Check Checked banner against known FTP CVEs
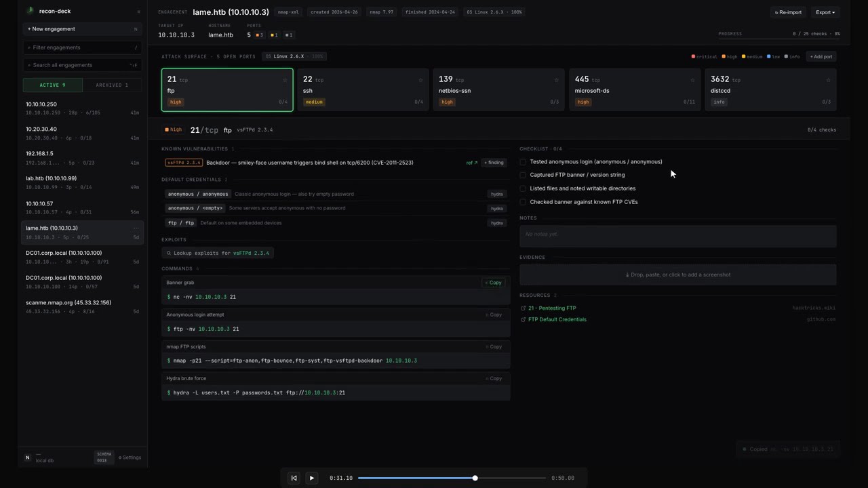 (x=523, y=202)
